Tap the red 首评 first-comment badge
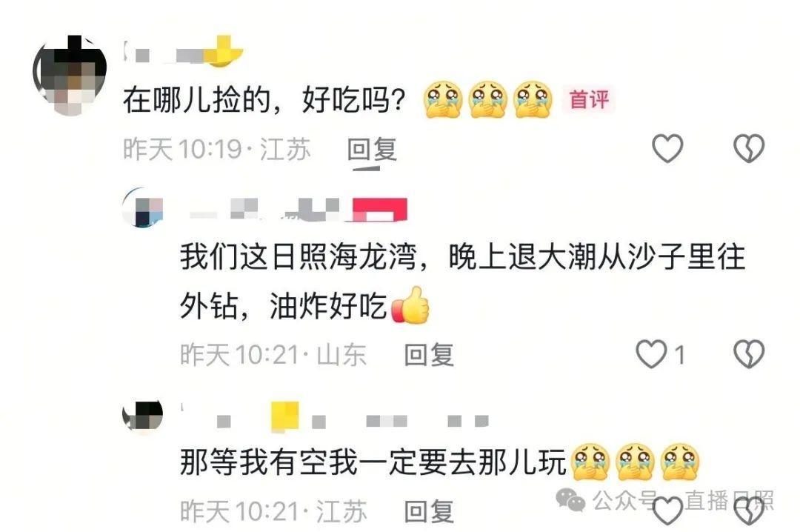 pos(590,99)
